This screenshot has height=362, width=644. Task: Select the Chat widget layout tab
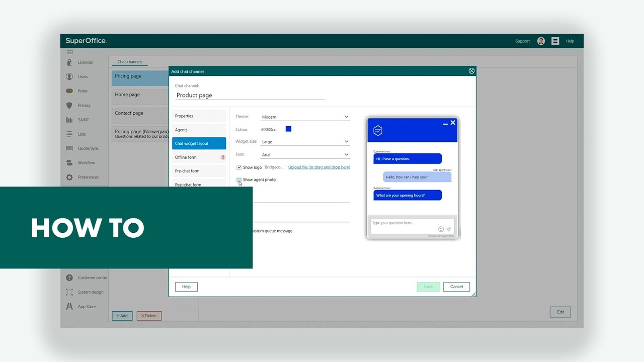coord(199,143)
